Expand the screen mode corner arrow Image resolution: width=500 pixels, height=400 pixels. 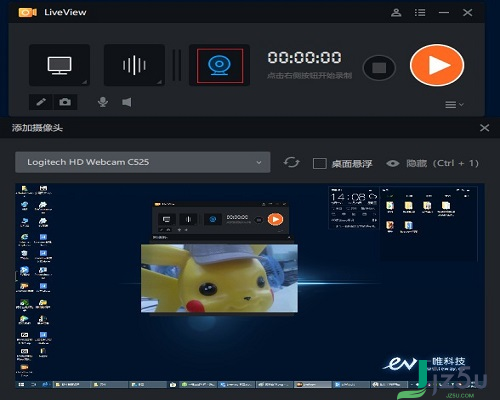click(x=85, y=82)
